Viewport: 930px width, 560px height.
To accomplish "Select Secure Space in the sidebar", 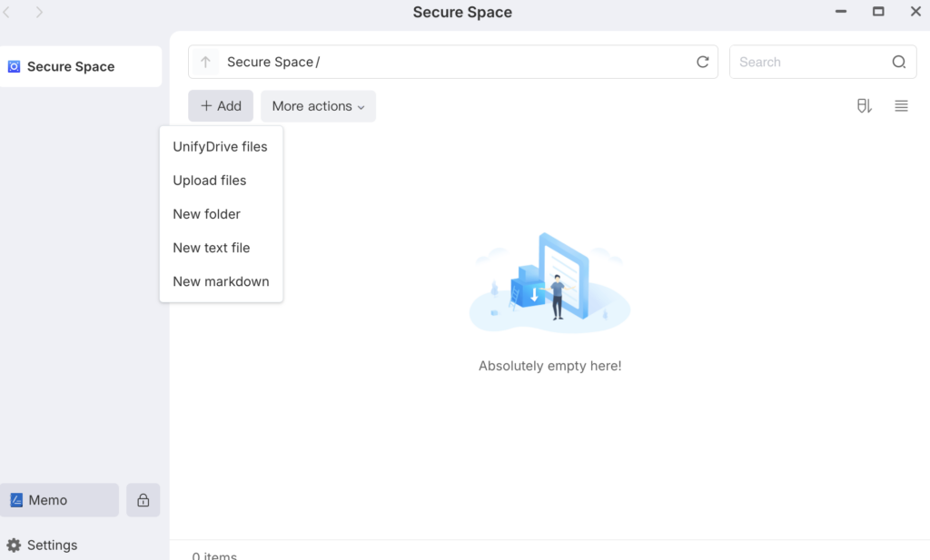I will (71, 67).
